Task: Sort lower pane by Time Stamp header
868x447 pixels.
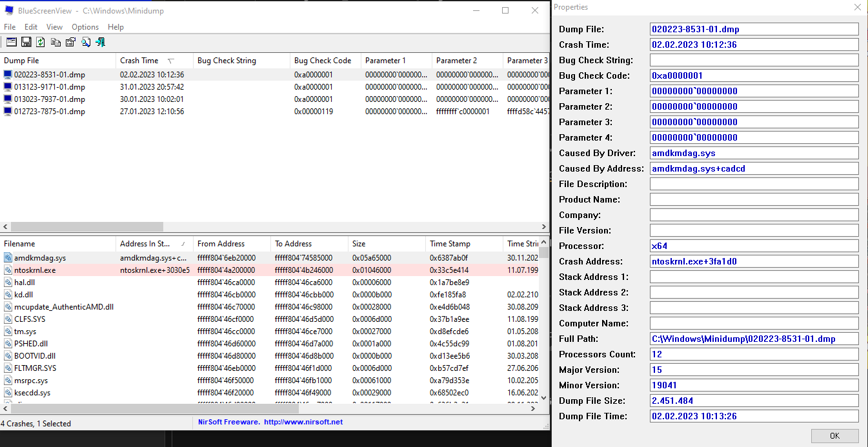Action: coord(465,244)
